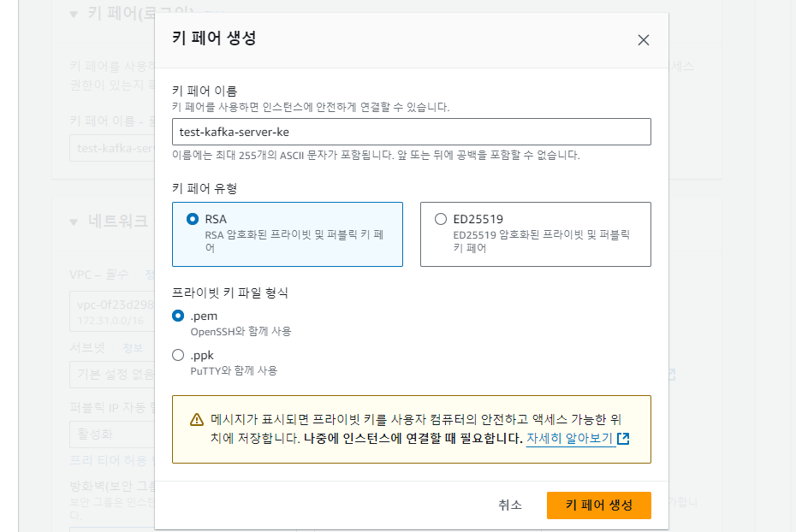The height and width of the screenshot is (532, 796).
Task: Click the warning triangle icon in the notice
Action: click(197, 420)
